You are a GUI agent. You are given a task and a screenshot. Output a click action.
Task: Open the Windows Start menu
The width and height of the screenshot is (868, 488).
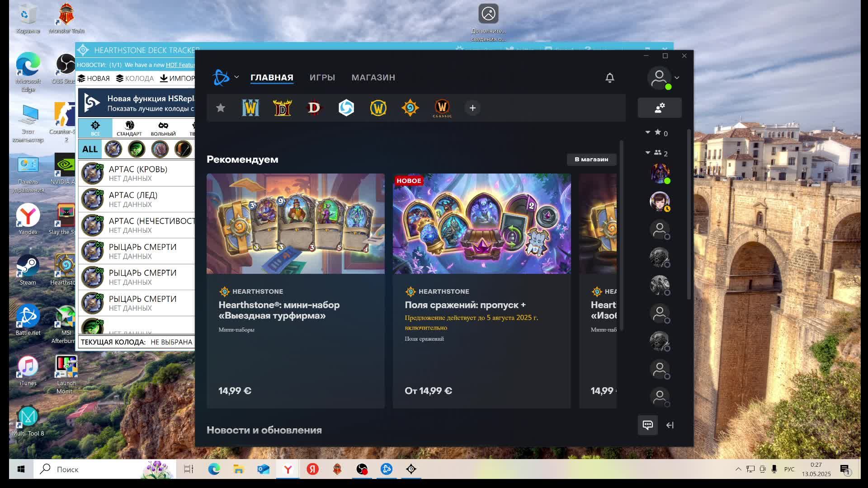pyautogui.click(x=21, y=469)
